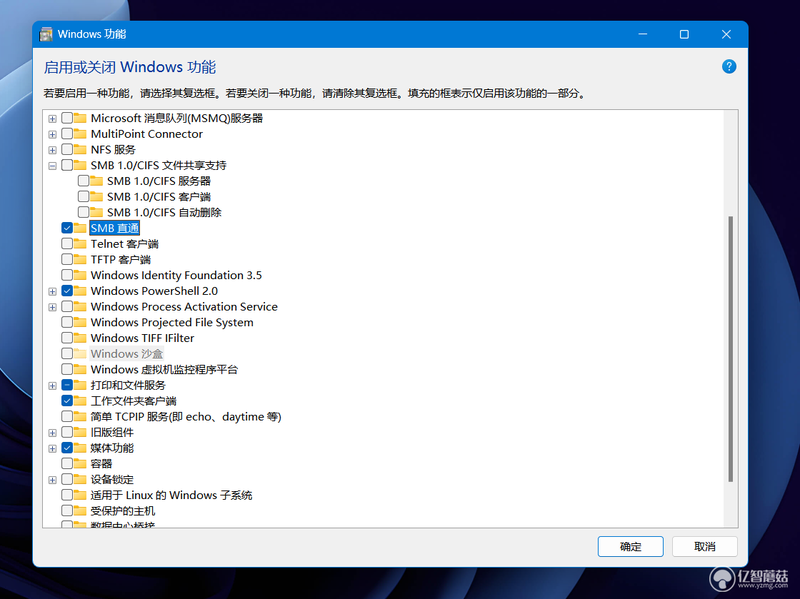The width and height of the screenshot is (800, 599).
Task: Expand the 媒体功能 node
Action: [52, 449]
